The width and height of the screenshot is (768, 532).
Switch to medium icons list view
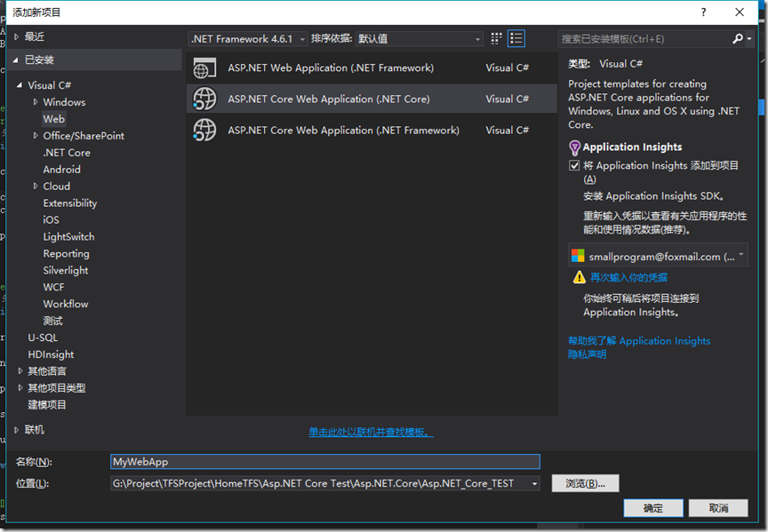coord(516,39)
